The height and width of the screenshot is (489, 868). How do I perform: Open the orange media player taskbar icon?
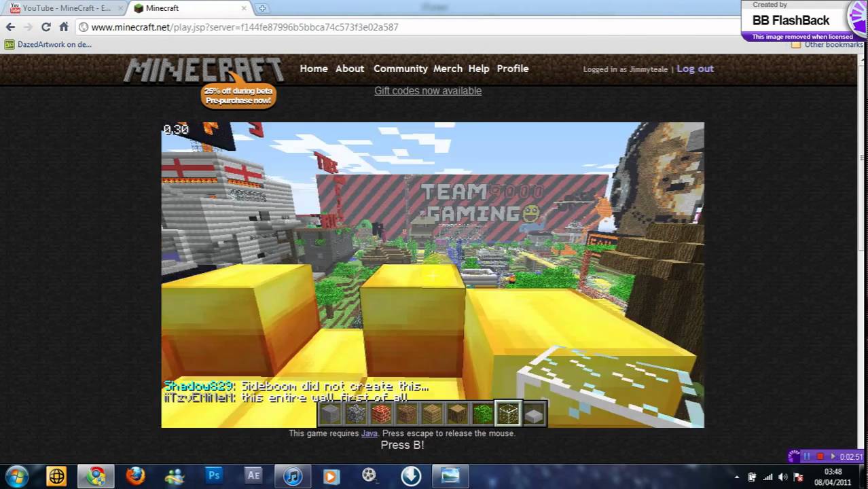(331, 476)
